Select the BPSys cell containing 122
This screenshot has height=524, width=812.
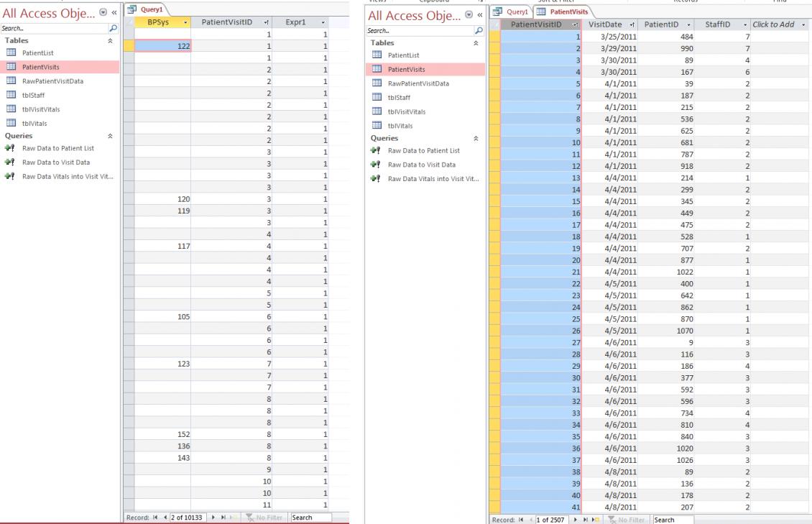(x=162, y=46)
